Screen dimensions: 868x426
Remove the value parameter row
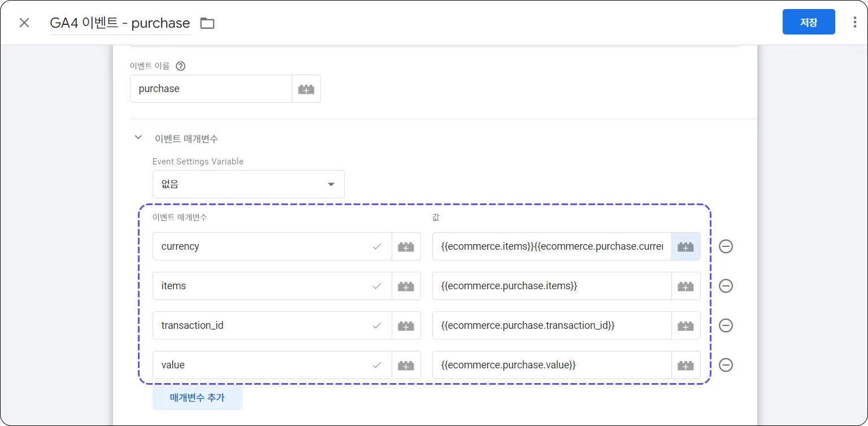726,365
